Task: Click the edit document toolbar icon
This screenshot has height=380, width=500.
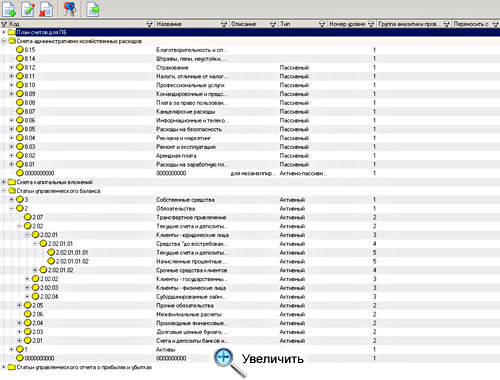Action: [28, 9]
